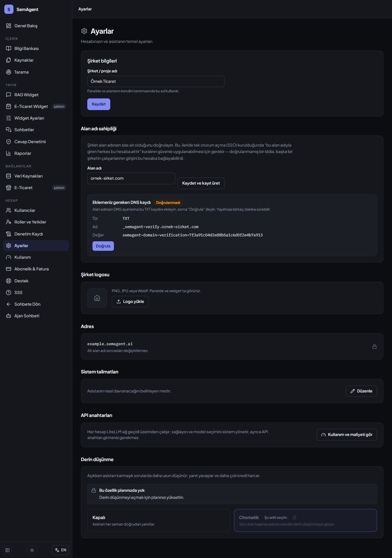Click the company logo placeholder thumbnail
Image resolution: width=392 pixels, height=558 pixels.
tap(97, 298)
